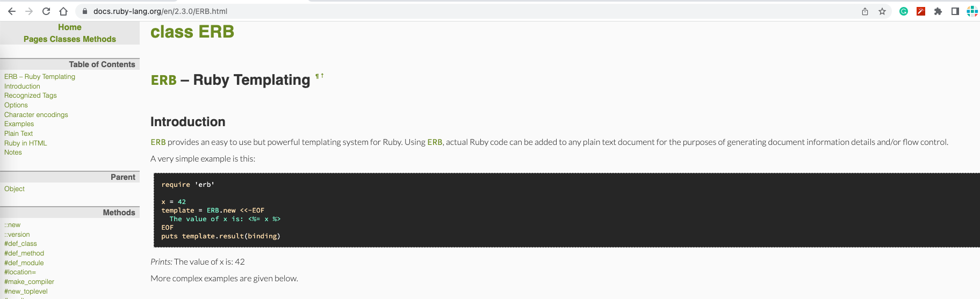This screenshot has height=299, width=980.
Task: Open the Home navigation link
Action: pos(70,27)
